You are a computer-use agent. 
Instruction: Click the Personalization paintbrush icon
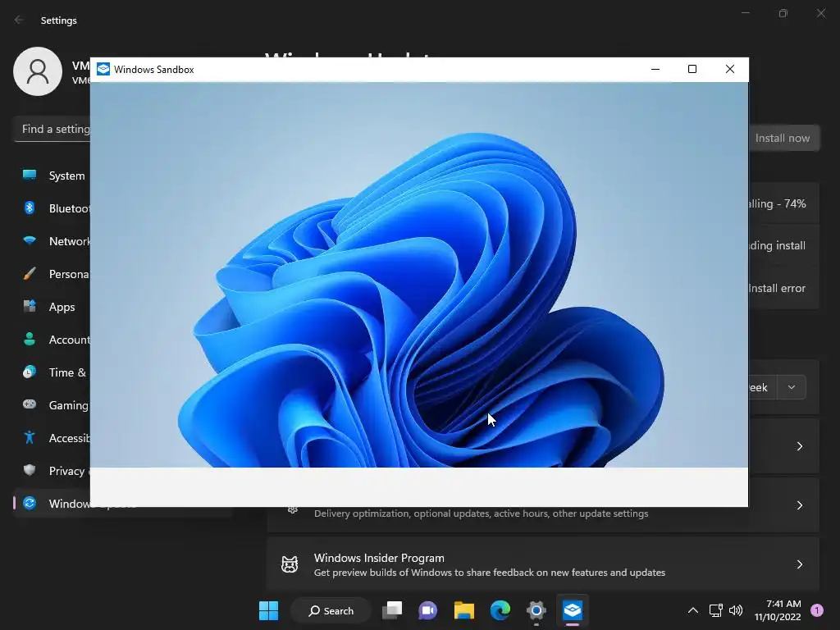click(30, 274)
